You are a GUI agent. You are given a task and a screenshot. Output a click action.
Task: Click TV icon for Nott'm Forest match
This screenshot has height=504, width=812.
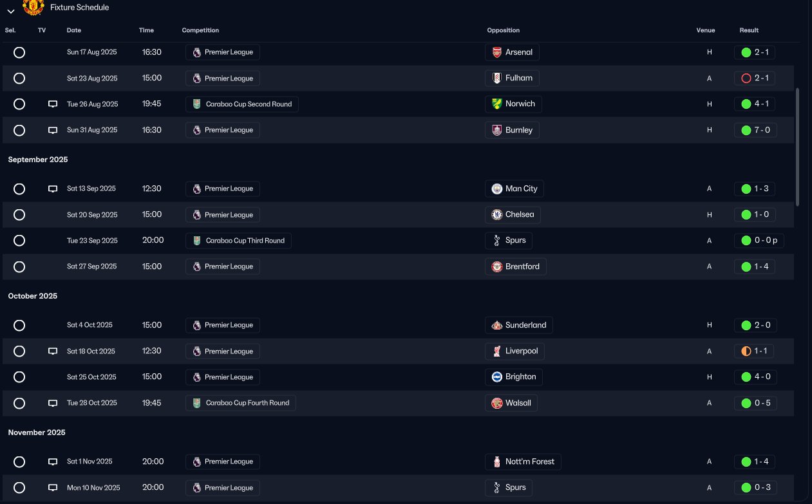[53, 462]
